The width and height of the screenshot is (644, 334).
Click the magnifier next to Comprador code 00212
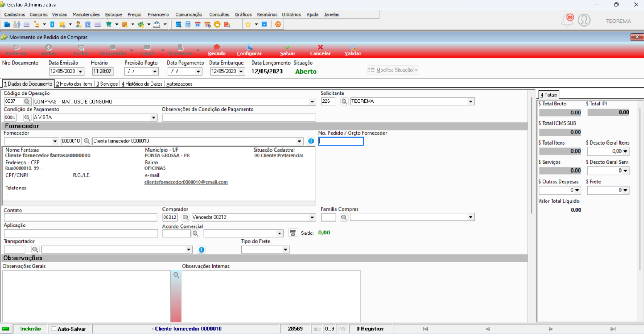(186, 218)
